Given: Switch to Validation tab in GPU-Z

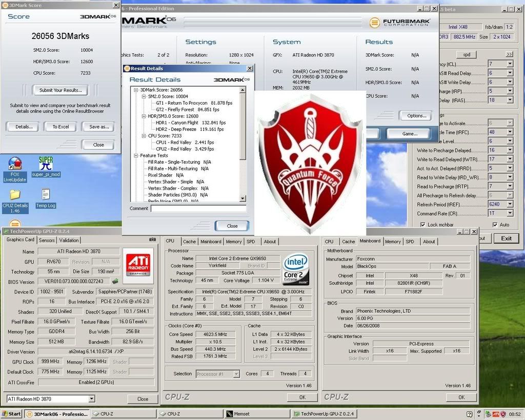Looking at the screenshot, I should coord(69,240).
